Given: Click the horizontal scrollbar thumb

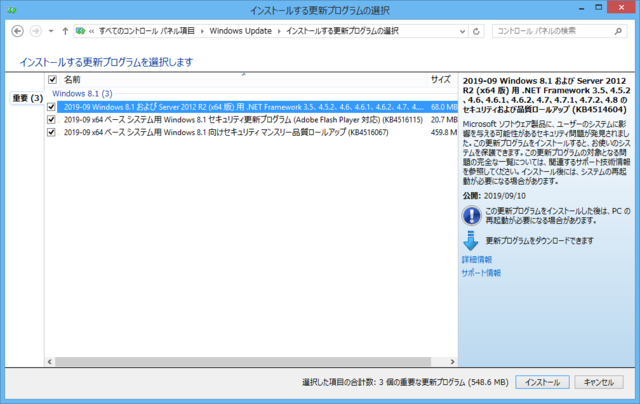Looking at the screenshot, I should click(243, 362).
